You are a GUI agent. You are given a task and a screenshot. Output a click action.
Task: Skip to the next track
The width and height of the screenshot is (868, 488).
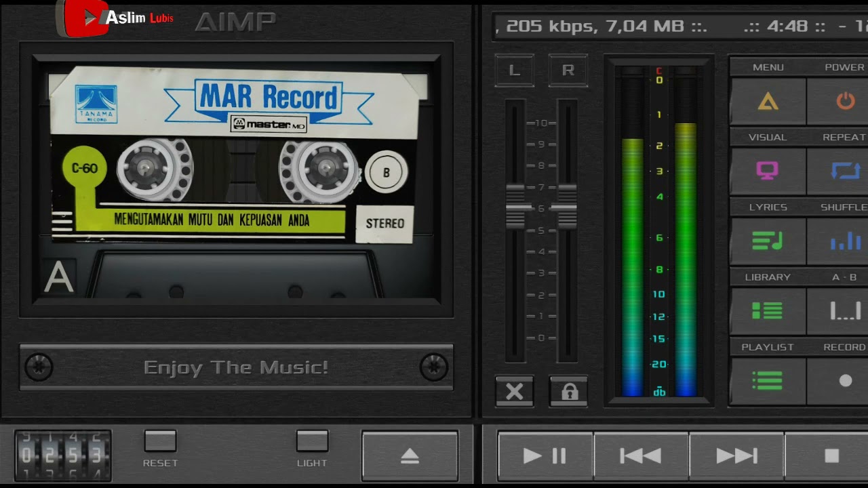(x=736, y=456)
